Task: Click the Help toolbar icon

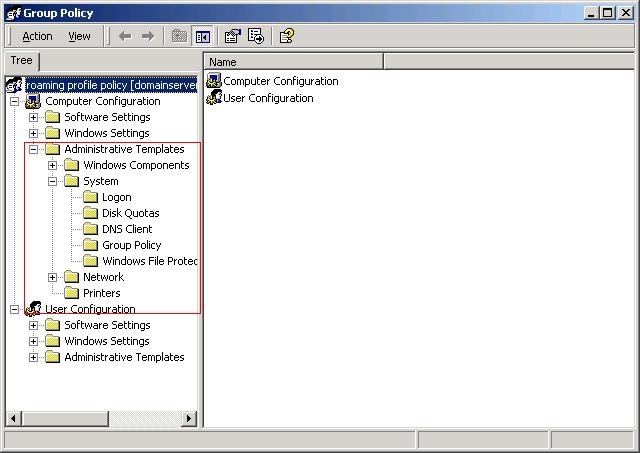Action: [286, 36]
